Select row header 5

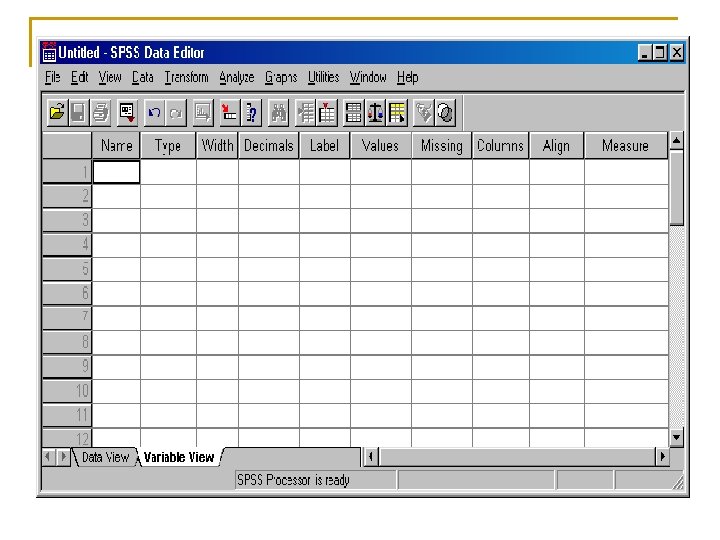pos(67,269)
